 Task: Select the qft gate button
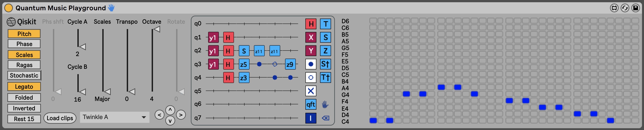pos(311,104)
